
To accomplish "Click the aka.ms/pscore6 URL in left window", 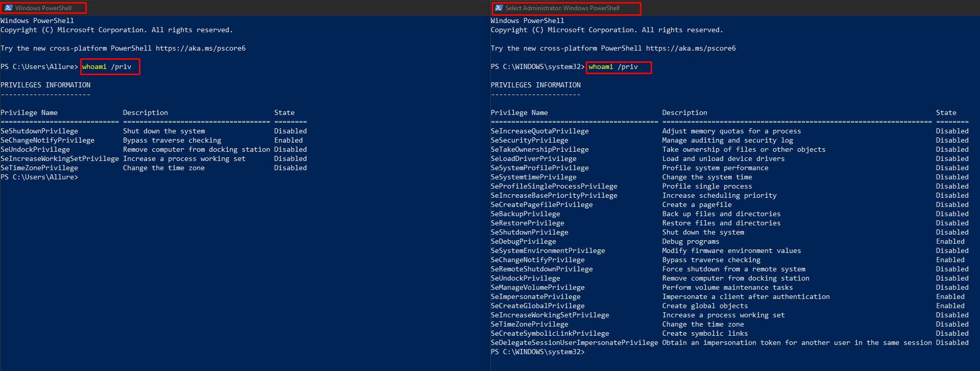I will [201, 49].
